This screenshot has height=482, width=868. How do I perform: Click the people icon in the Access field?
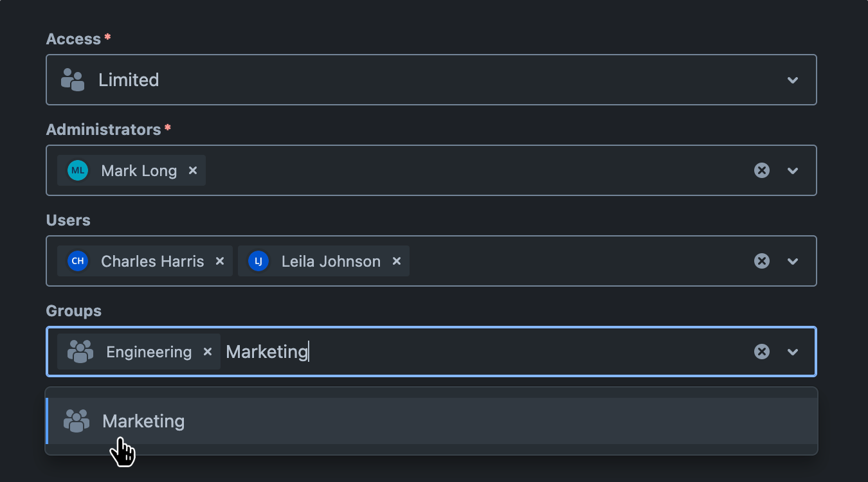point(73,80)
